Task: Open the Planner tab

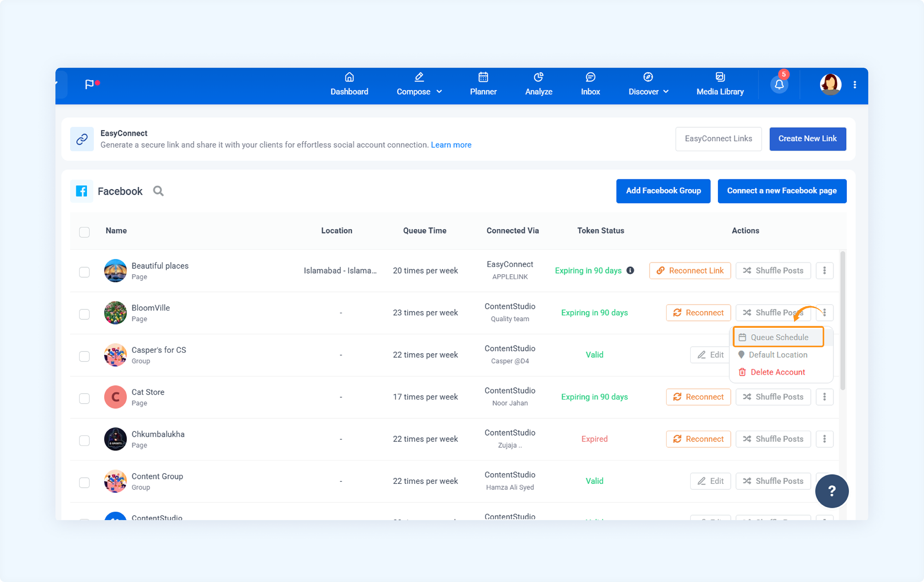Action: pyautogui.click(x=483, y=84)
